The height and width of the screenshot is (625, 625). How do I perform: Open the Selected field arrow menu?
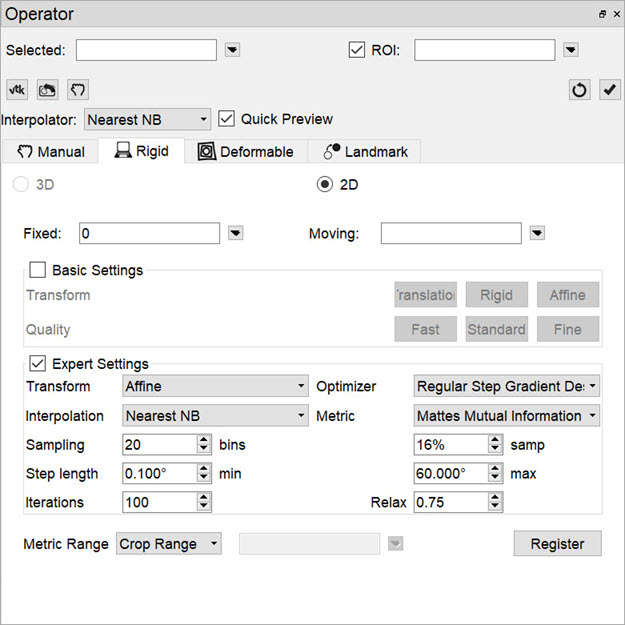click(x=232, y=49)
